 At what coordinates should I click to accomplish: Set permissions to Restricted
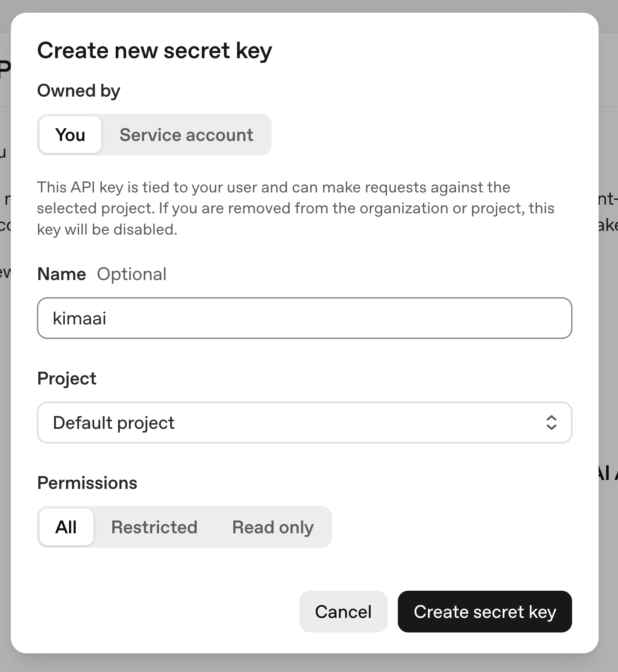click(154, 527)
